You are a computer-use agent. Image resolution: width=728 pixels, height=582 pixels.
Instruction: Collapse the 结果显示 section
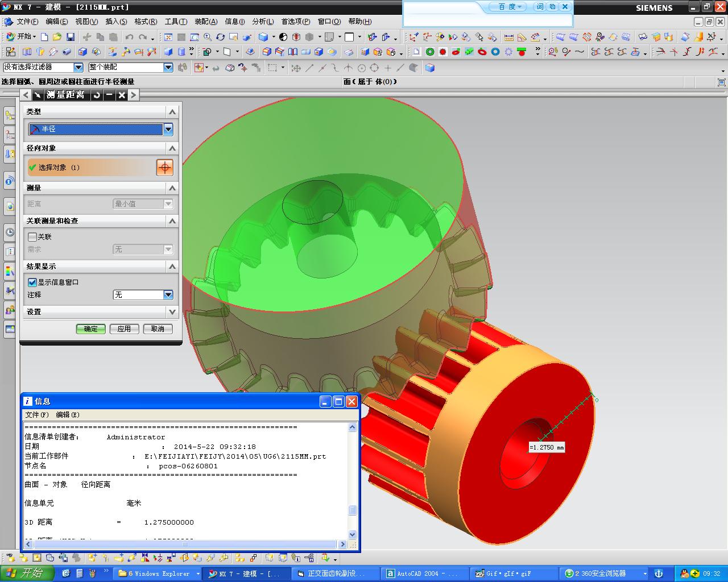pyautogui.click(x=172, y=266)
